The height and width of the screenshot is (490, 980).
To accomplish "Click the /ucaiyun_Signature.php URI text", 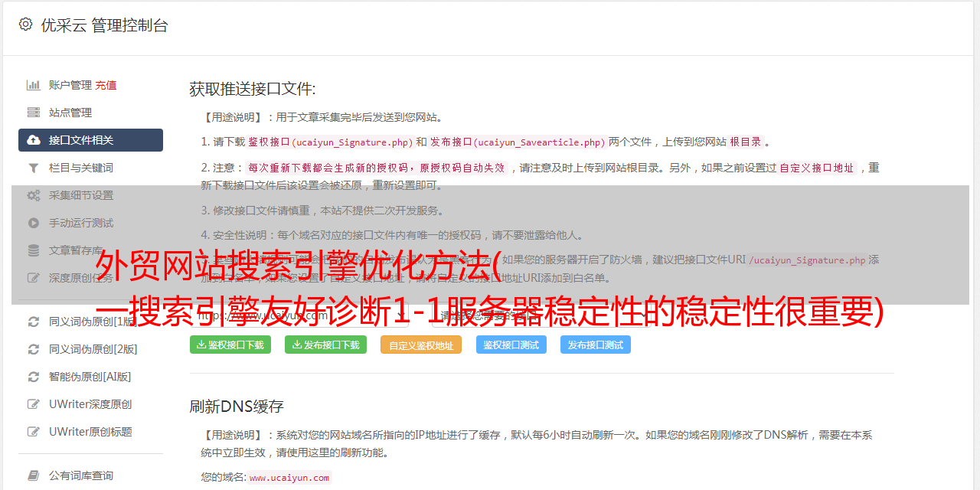I will click(x=807, y=260).
